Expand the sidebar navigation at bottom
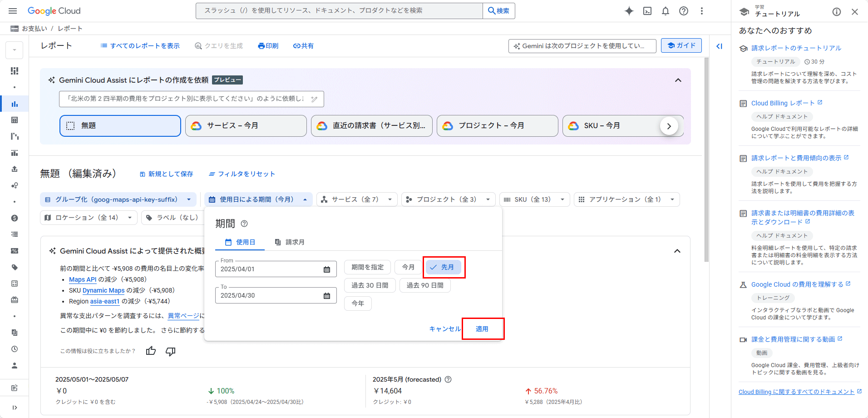This screenshot has height=418, width=868. click(x=15, y=408)
